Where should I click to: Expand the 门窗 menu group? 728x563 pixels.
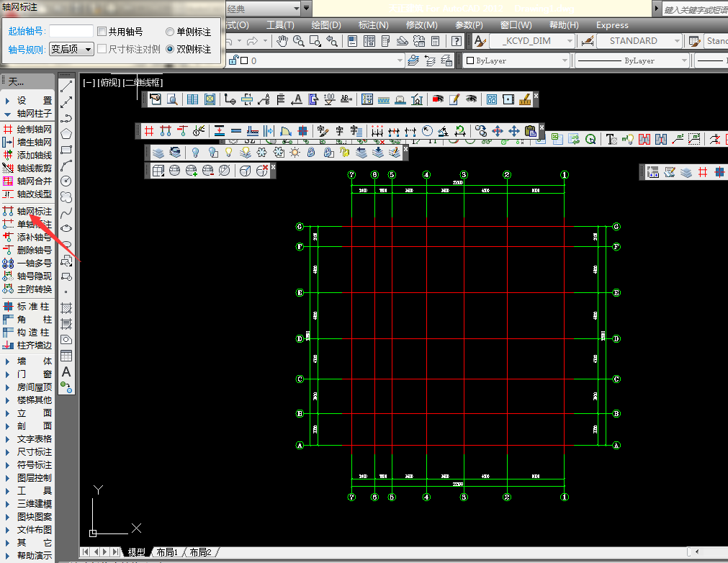(x=27, y=374)
